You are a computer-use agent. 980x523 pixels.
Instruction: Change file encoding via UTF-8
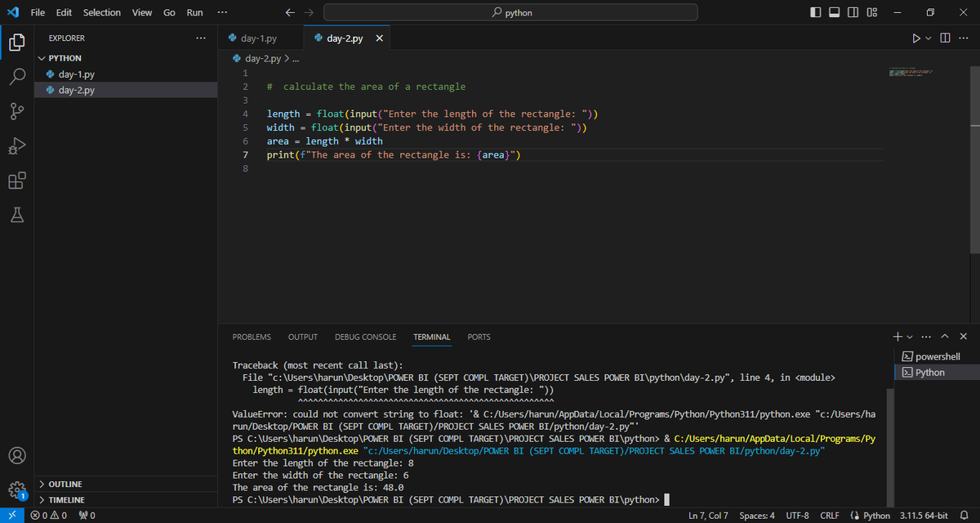(x=797, y=516)
